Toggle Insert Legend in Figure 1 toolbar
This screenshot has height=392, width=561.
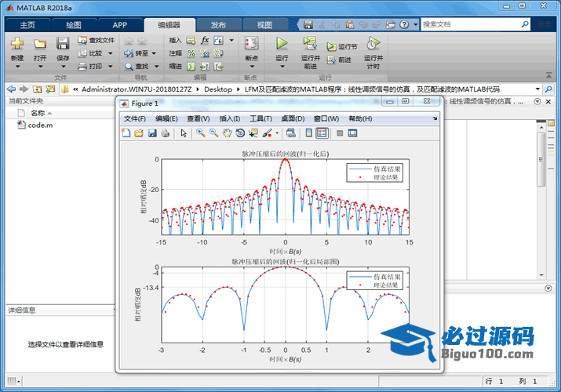322,133
